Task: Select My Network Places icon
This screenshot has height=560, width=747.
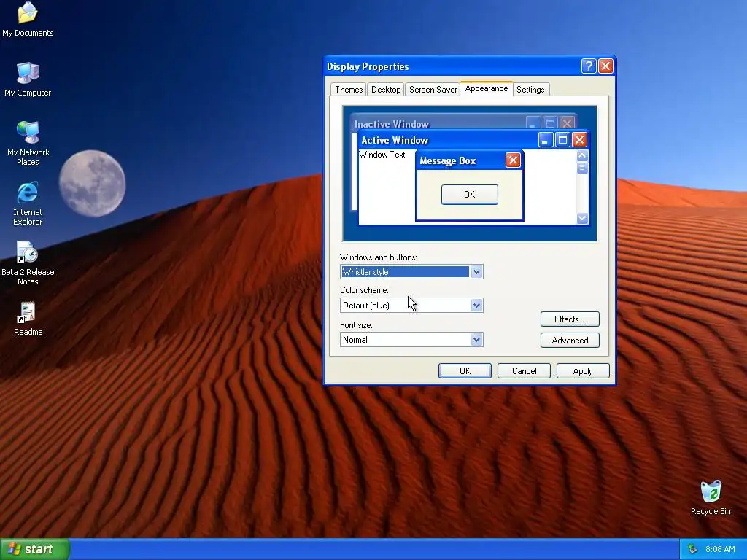Action: pos(28,143)
